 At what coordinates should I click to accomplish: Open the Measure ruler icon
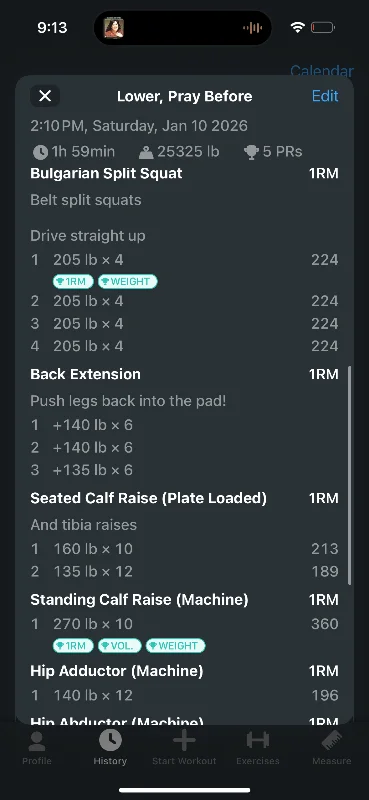point(332,741)
